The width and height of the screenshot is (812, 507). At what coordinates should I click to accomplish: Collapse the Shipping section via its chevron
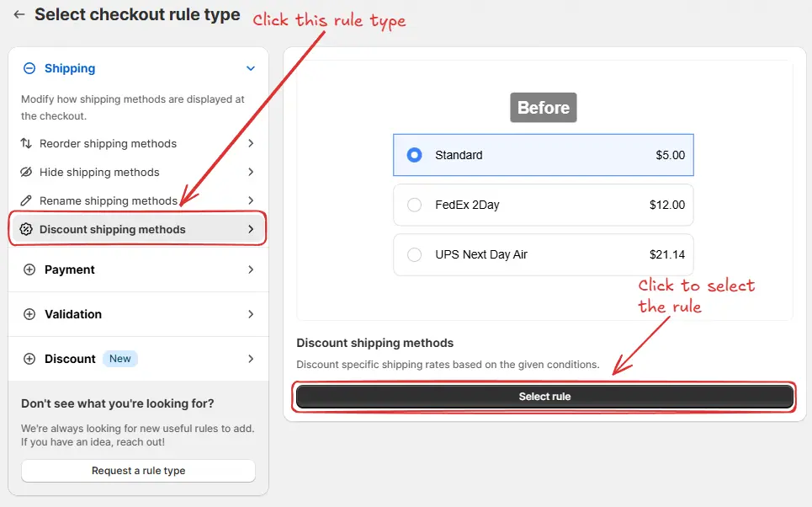[250, 68]
